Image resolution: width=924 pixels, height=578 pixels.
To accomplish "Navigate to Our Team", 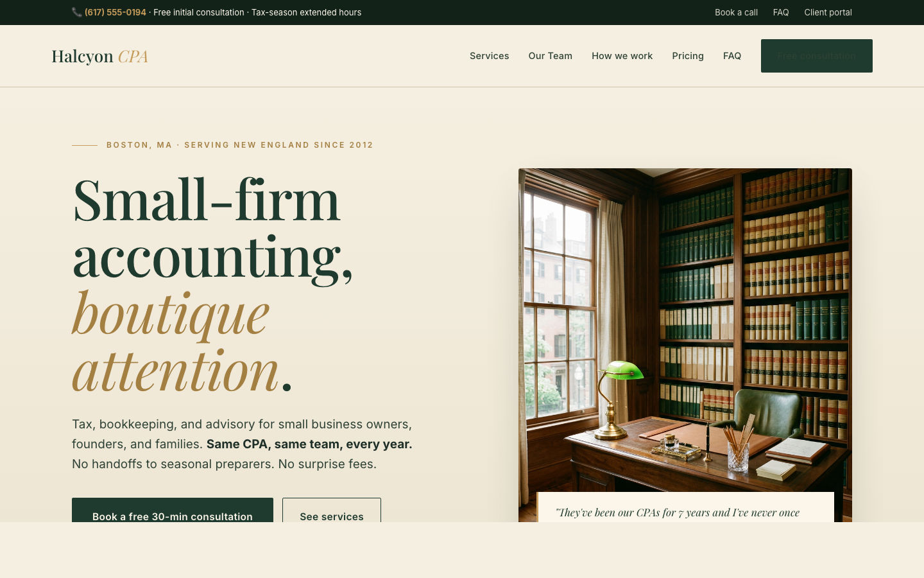I will tap(550, 56).
